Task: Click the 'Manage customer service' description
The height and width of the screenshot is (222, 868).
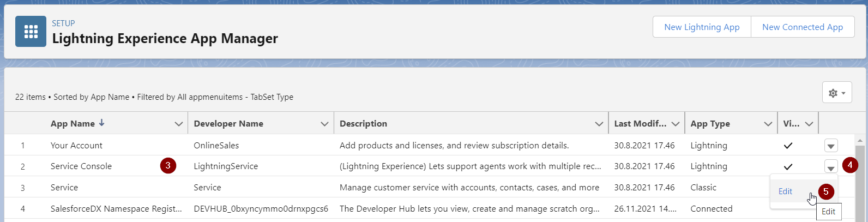Action: [469, 187]
